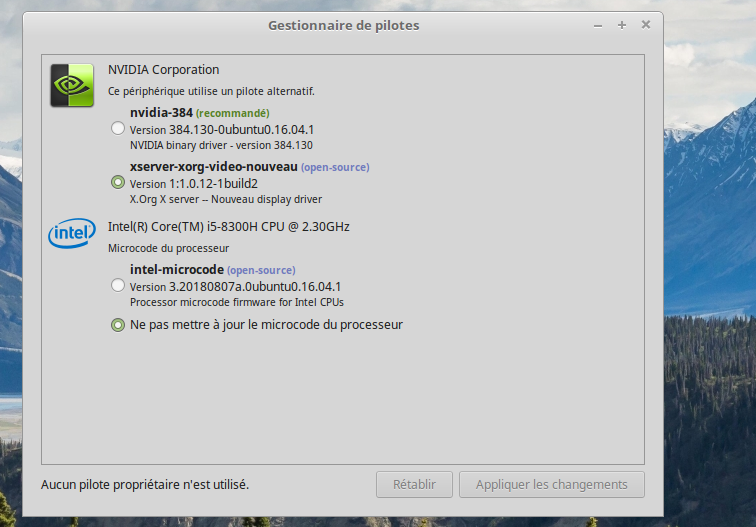
Task: Click the Intel Core i5-8300H CPU heading
Action: click(x=228, y=227)
